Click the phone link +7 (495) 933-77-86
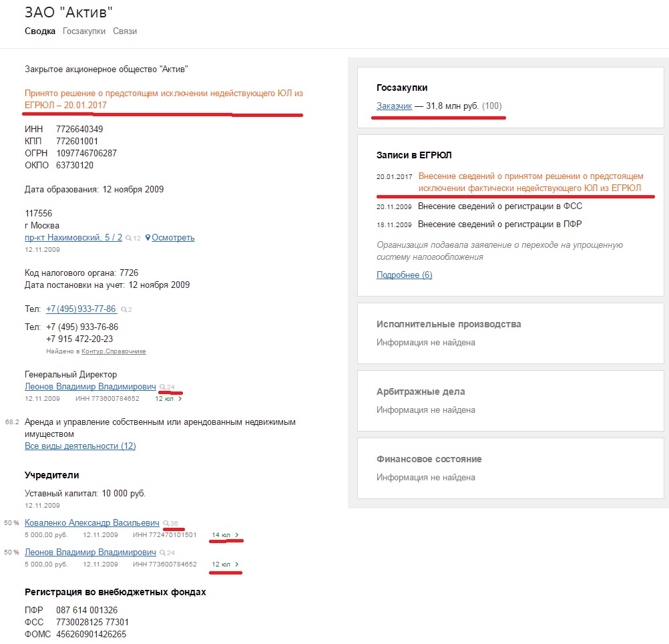The height and width of the screenshot is (644, 669). (x=81, y=309)
